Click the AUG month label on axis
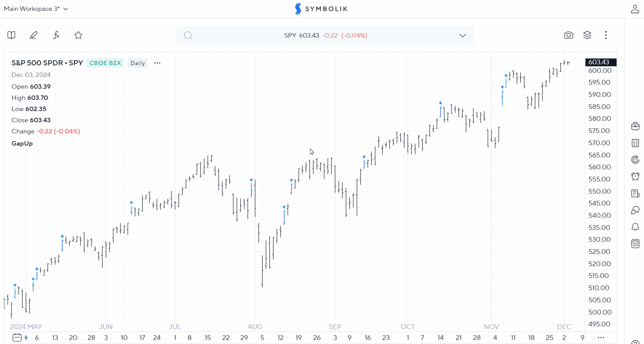This screenshot has width=644, height=344. pos(255,327)
